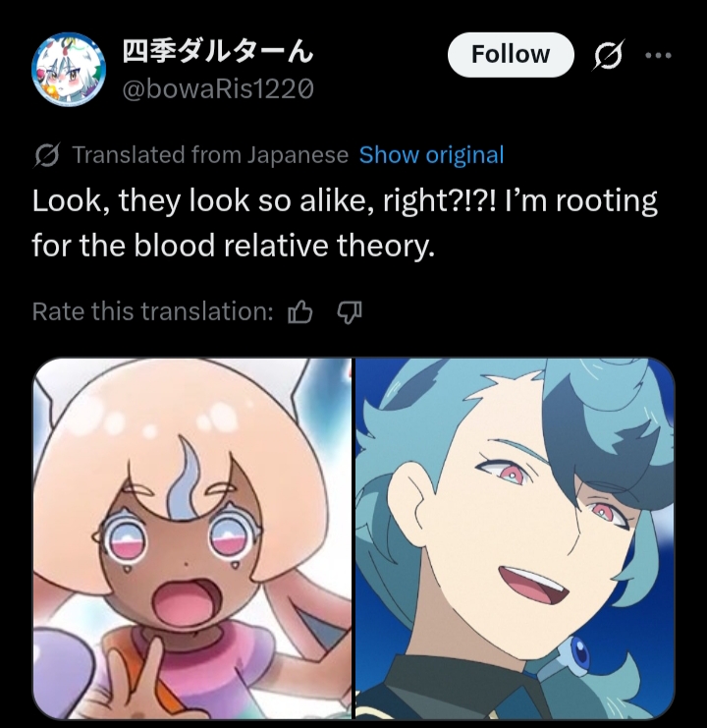Image resolution: width=707 pixels, height=728 pixels.
Task: Open the display name 四季ダルターん
Action: (218, 51)
